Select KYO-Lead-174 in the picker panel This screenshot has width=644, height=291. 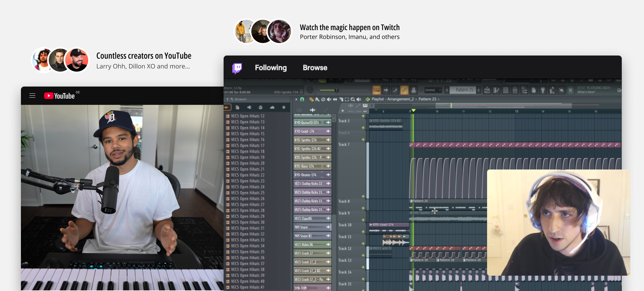pyautogui.click(x=313, y=131)
